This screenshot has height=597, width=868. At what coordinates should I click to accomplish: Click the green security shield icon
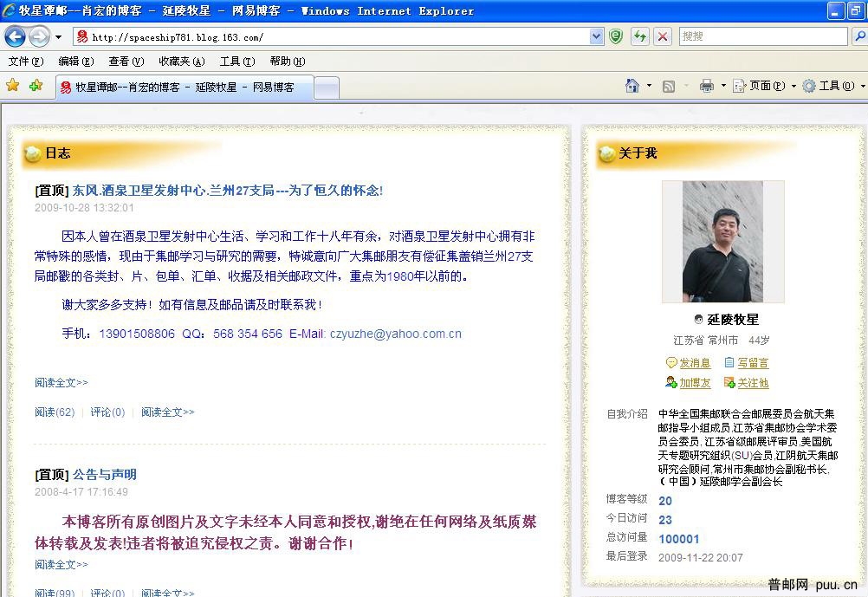(615, 36)
